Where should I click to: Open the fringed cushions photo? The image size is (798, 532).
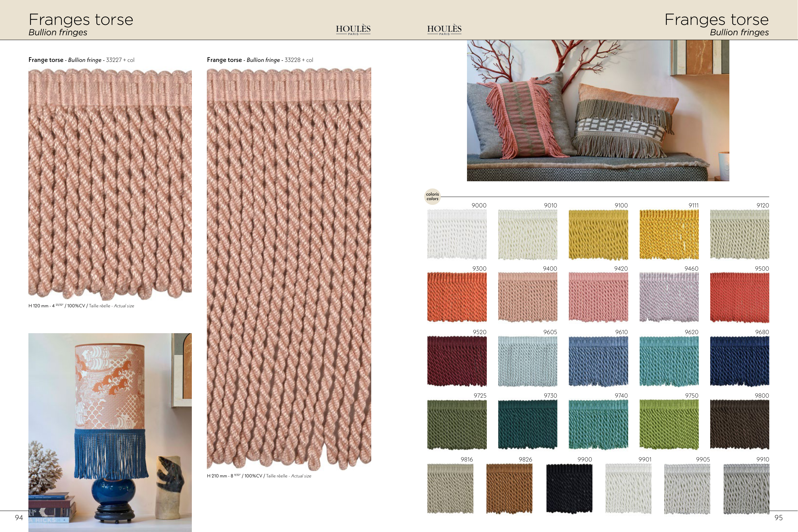point(598,111)
